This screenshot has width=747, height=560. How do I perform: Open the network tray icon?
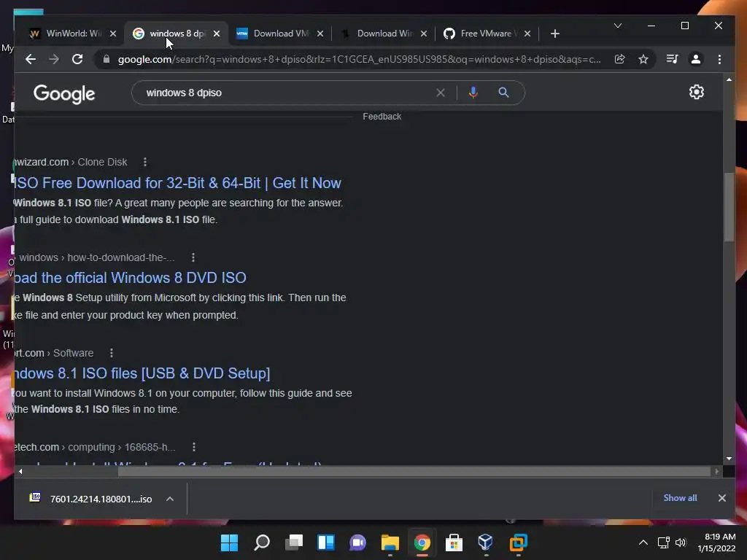pyautogui.click(x=663, y=542)
